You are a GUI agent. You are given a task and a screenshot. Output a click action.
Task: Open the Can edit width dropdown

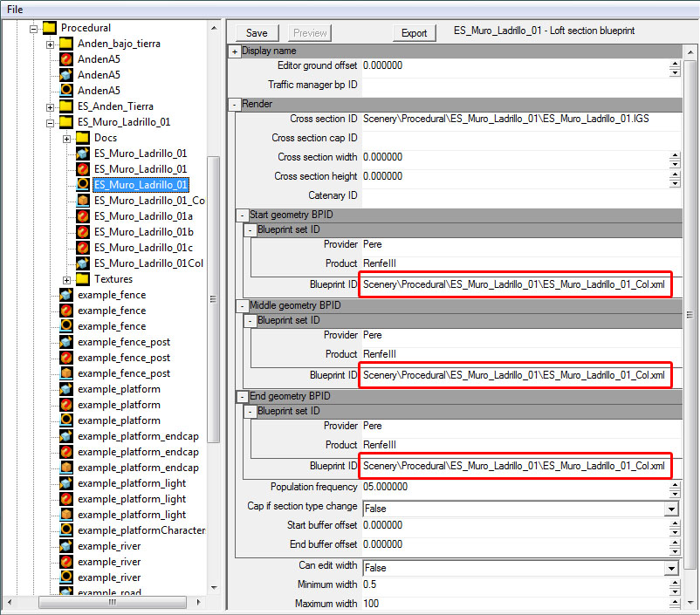click(671, 568)
